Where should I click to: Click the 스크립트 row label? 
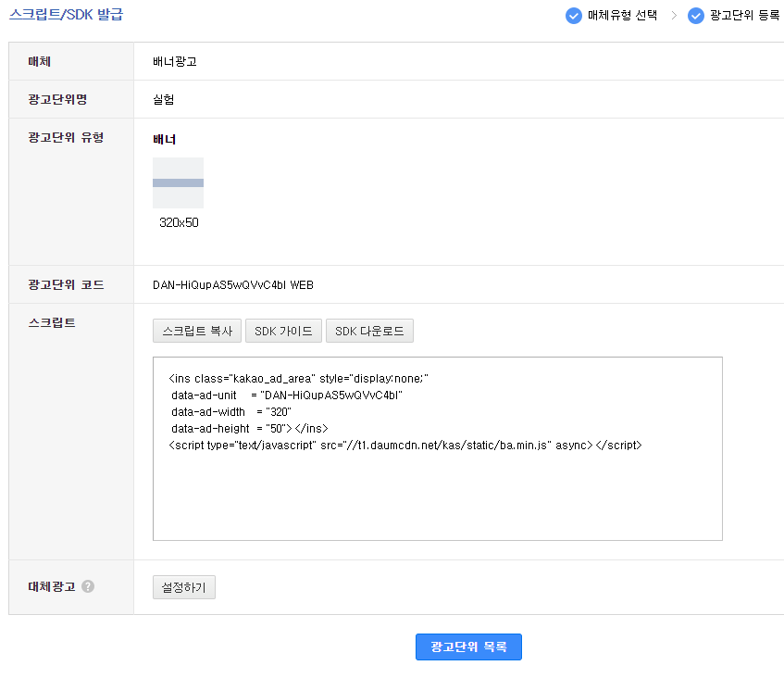tap(52, 322)
